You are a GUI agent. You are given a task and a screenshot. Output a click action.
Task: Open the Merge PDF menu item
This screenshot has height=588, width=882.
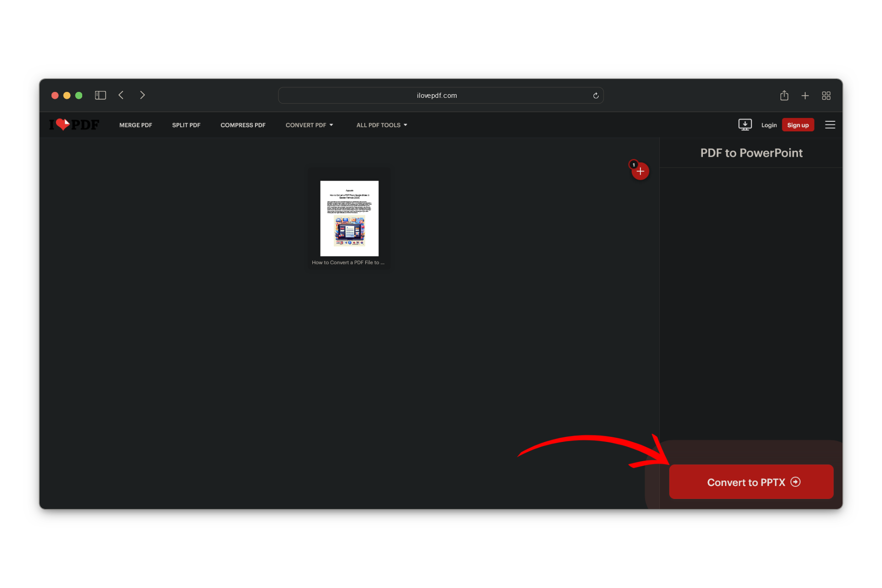[x=136, y=125]
